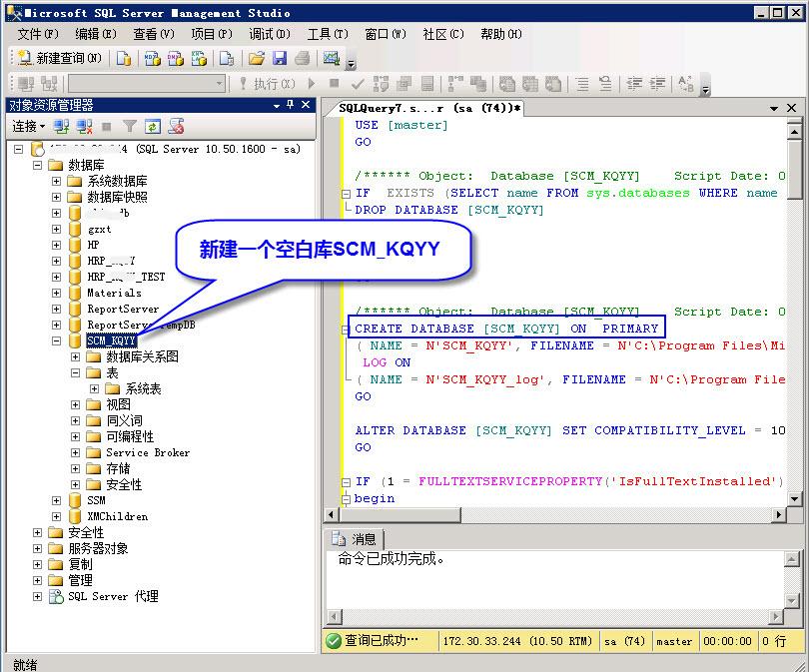Pin the Object Explorer panel
The height and width of the screenshot is (672, 809).
[290, 104]
